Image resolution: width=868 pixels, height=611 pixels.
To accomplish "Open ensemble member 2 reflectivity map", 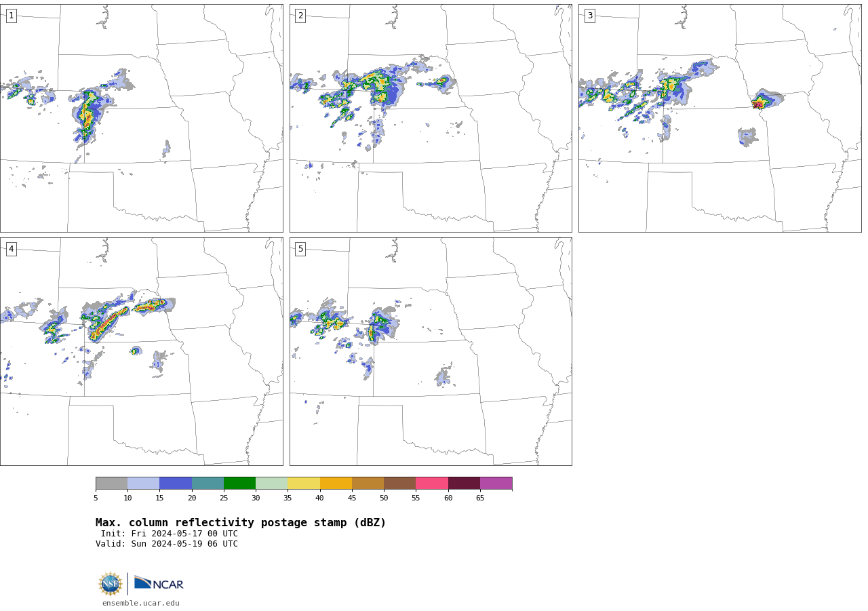I will [431, 118].
